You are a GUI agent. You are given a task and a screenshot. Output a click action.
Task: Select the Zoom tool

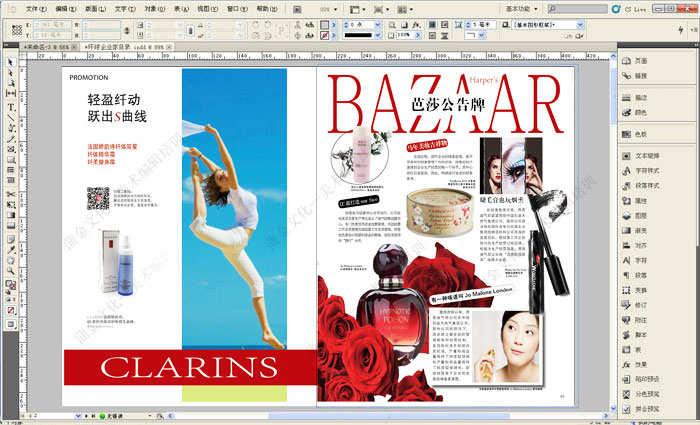11,271
